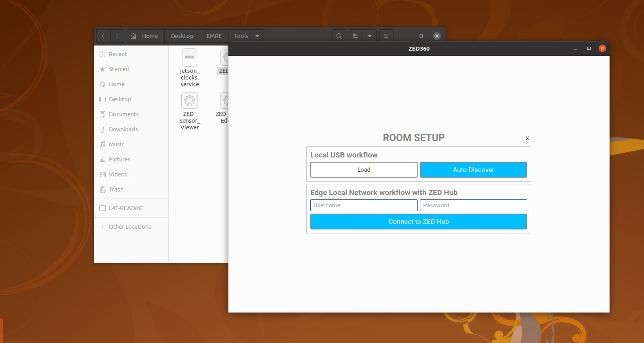Click the Username field
Screen dimensions: 644x343
pos(364,205)
